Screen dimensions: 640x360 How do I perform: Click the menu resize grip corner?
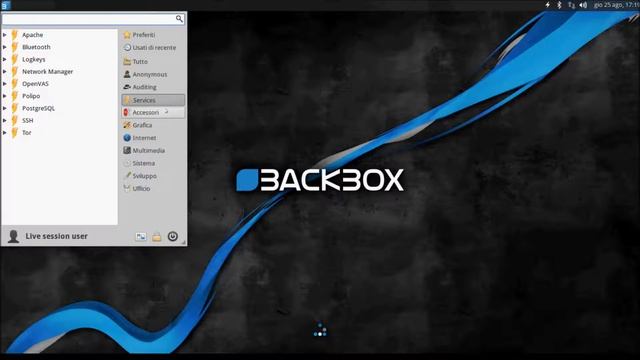(x=184, y=242)
